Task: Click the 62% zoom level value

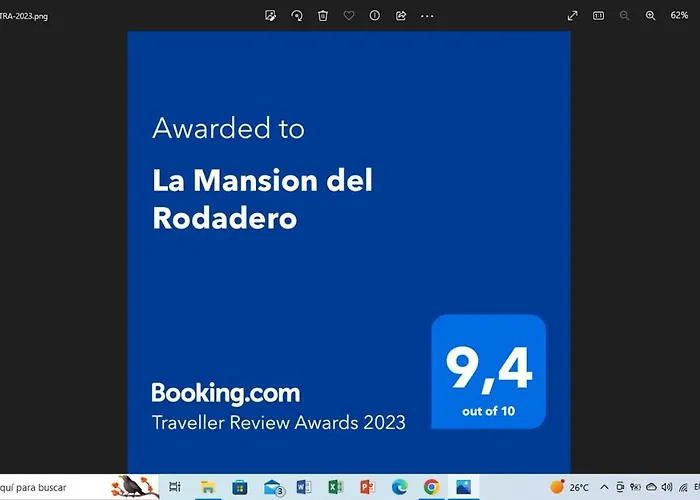Action: tap(679, 16)
